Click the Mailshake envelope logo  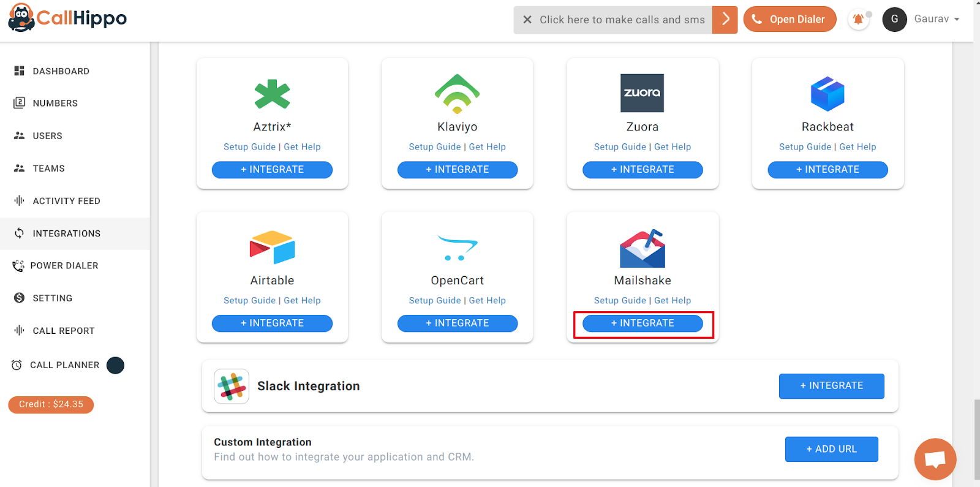pos(643,248)
